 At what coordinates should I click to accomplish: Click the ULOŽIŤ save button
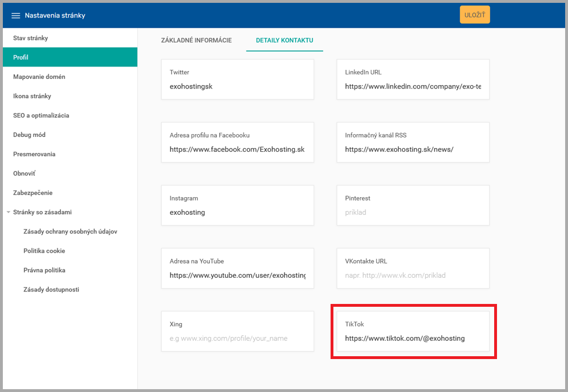click(474, 15)
